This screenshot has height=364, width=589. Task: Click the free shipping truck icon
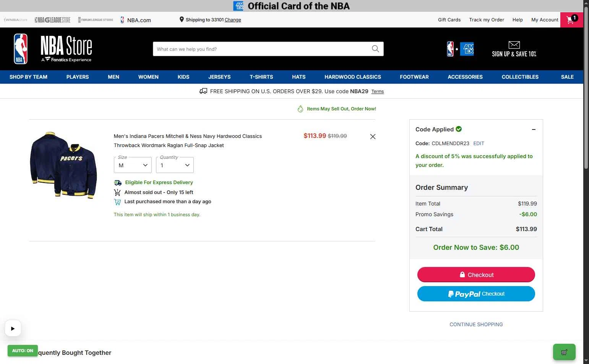[203, 91]
